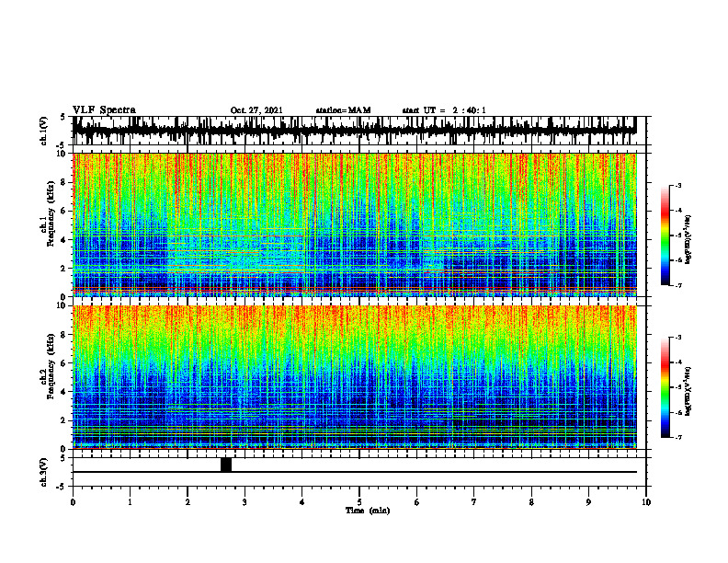Click the "-7" label on ch.2 color bar

pyautogui.click(x=678, y=437)
